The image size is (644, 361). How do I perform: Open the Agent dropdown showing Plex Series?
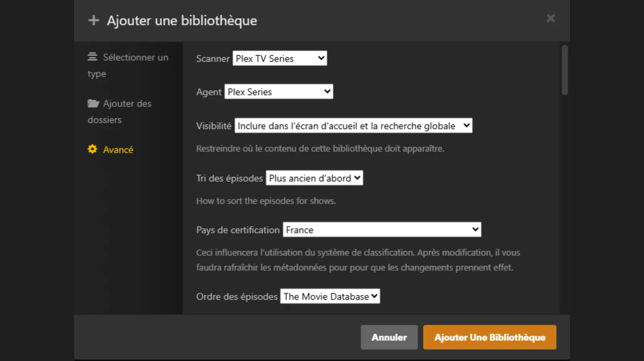pos(279,92)
